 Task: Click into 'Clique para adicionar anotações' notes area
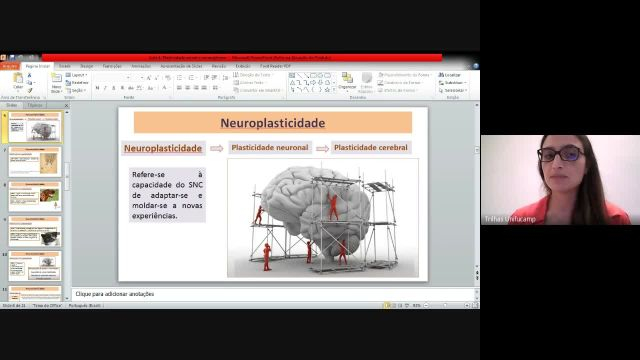click(x=273, y=294)
